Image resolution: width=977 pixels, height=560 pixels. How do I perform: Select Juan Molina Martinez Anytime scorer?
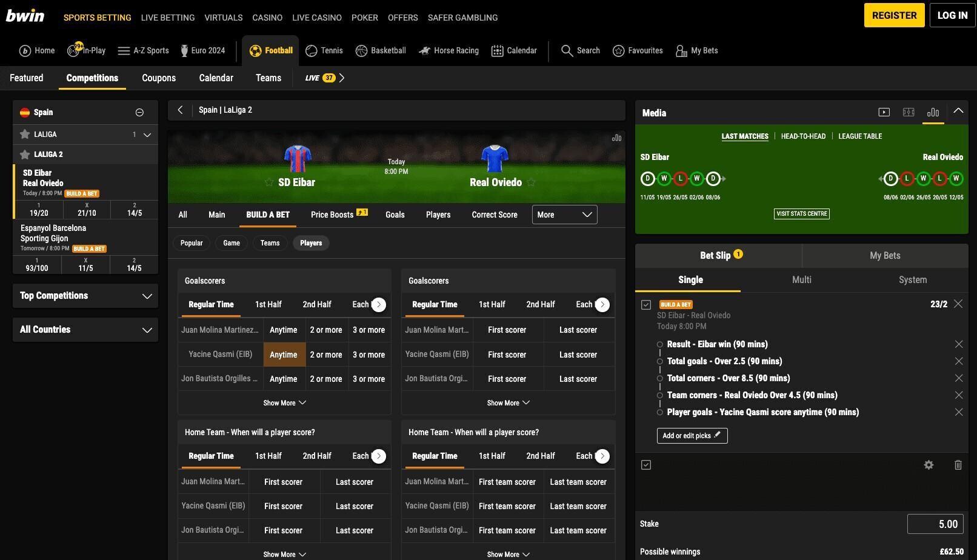pyautogui.click(x=284, y=330)
